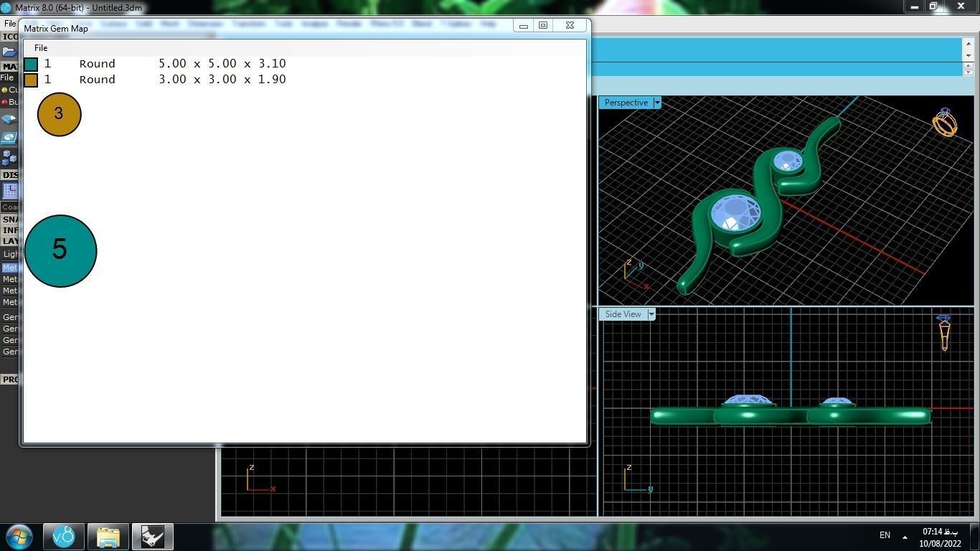Show hidden tray icons with the up arrow

[905, 537]
